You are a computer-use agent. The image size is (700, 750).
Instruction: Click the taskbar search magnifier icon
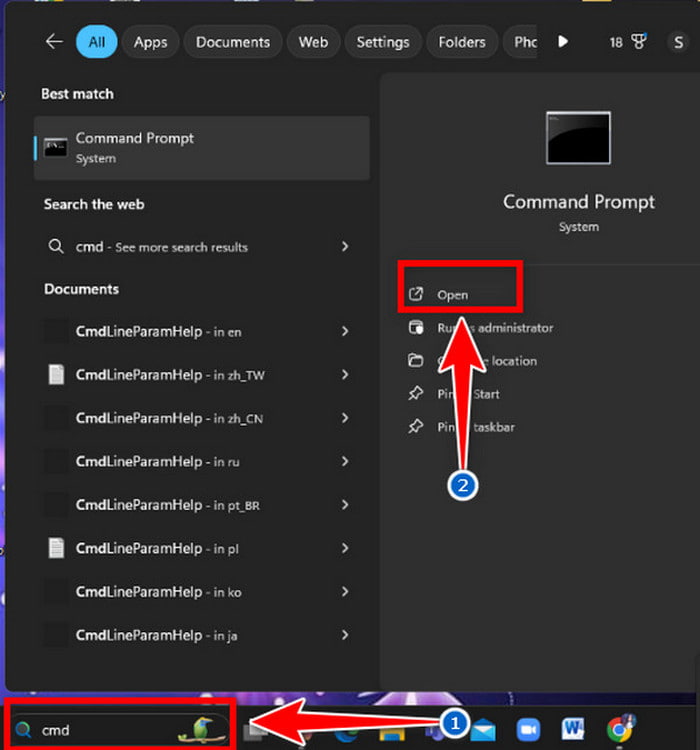click(23, 730)
